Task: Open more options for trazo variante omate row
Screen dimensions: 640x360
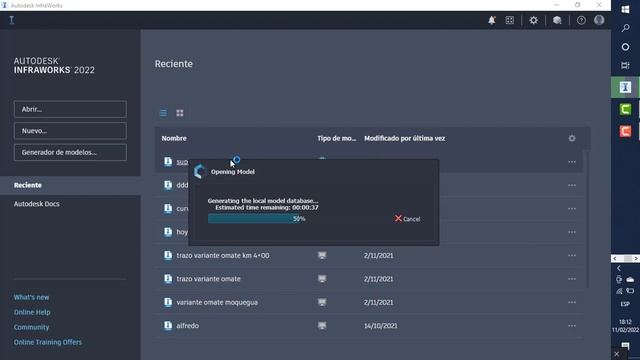Action: tap(572, 279)
